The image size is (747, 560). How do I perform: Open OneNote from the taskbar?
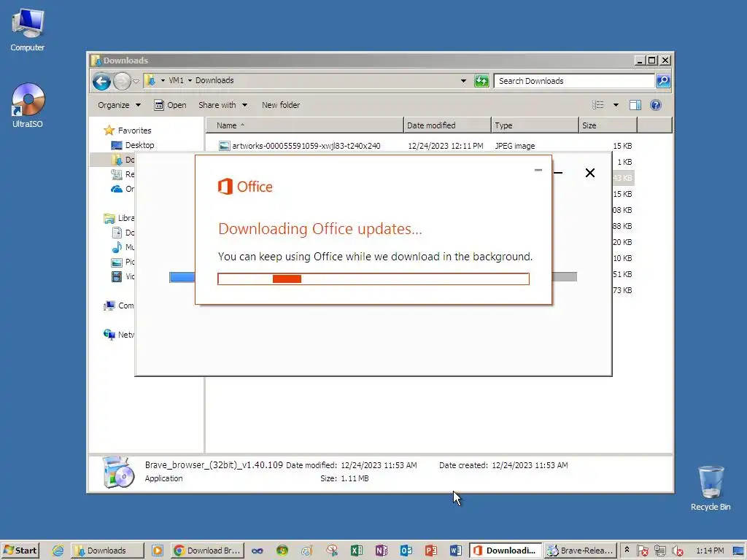[381, 551]
